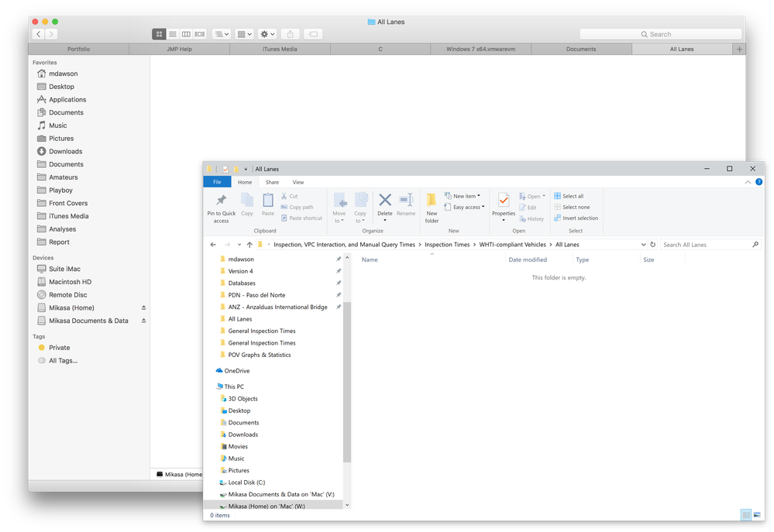Viewport: 774px width, 532px height.
Task: Click Paste shortcut in ribbon
Action: (301, 218)
